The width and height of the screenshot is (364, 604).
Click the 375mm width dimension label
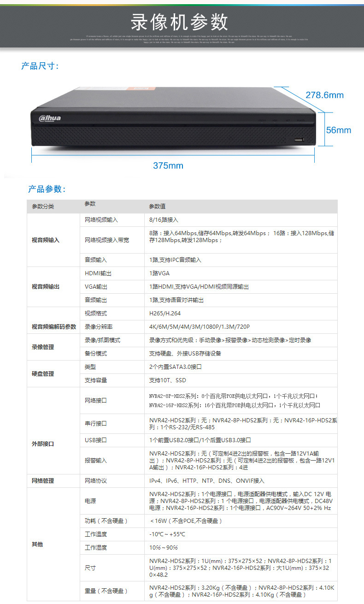(168, 166)
